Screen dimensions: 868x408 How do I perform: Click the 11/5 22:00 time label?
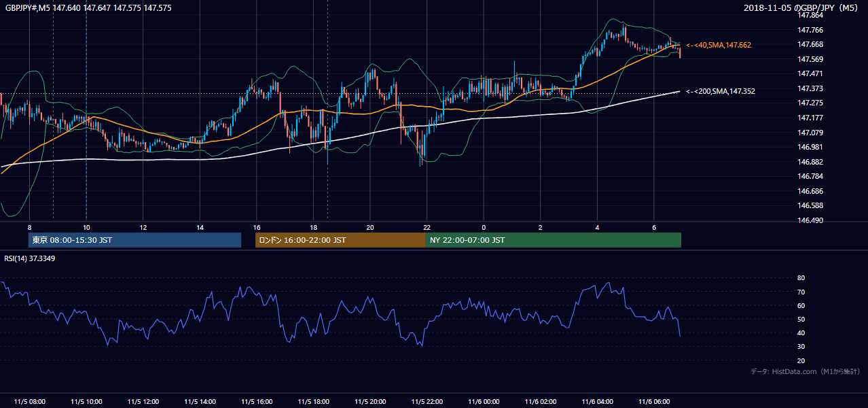(x=427, y=402)
